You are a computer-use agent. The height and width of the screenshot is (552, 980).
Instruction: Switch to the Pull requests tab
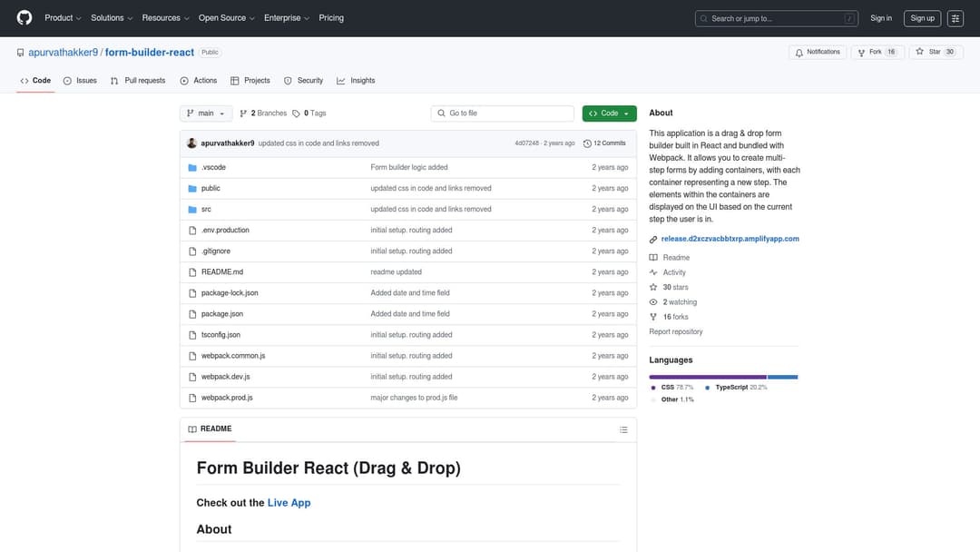138,81
